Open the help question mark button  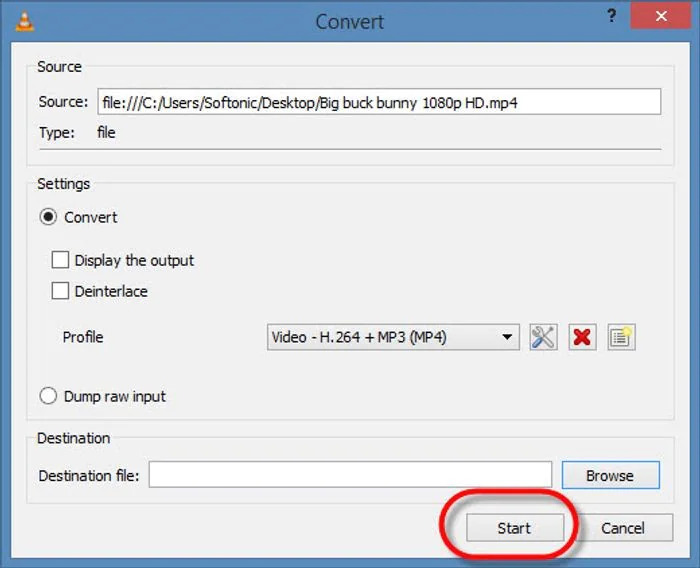[611, 16]
